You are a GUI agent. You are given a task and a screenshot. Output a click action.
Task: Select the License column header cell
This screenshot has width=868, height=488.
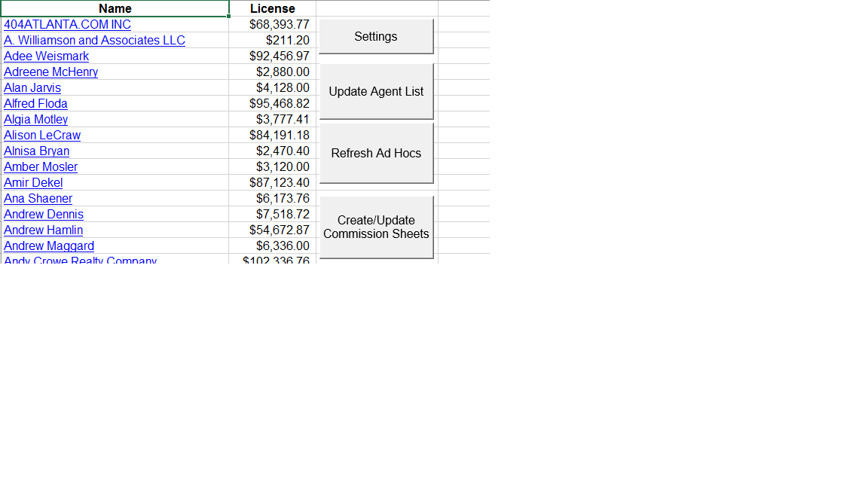[x=272, y=8]
